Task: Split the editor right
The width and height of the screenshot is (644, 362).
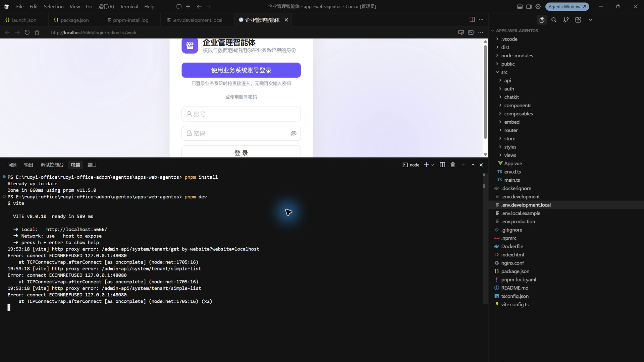Action: pyautogui.click(x=472, y=20)
